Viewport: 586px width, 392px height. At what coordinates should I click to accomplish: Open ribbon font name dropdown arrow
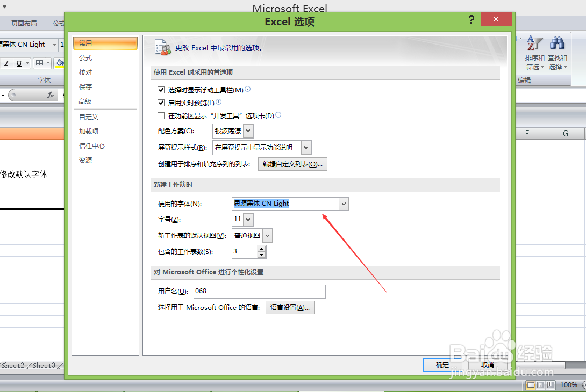(x=54, y=45)
